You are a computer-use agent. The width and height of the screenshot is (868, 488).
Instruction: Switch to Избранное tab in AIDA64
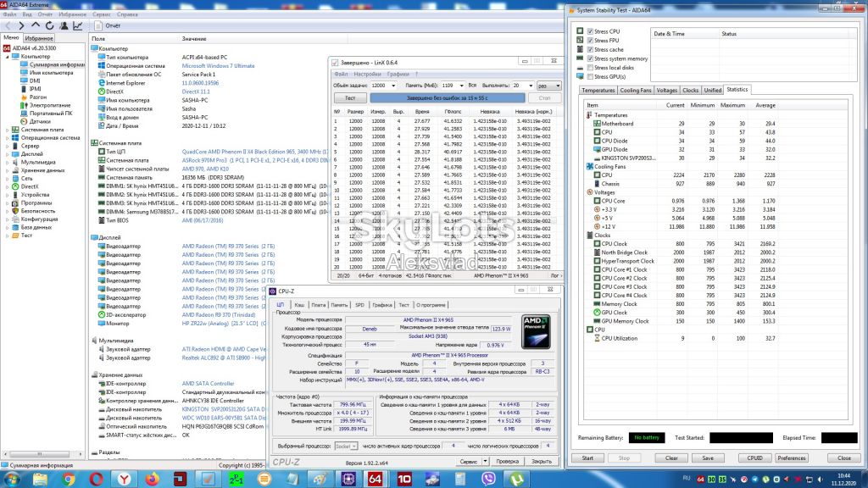click(x=39, y=38)
